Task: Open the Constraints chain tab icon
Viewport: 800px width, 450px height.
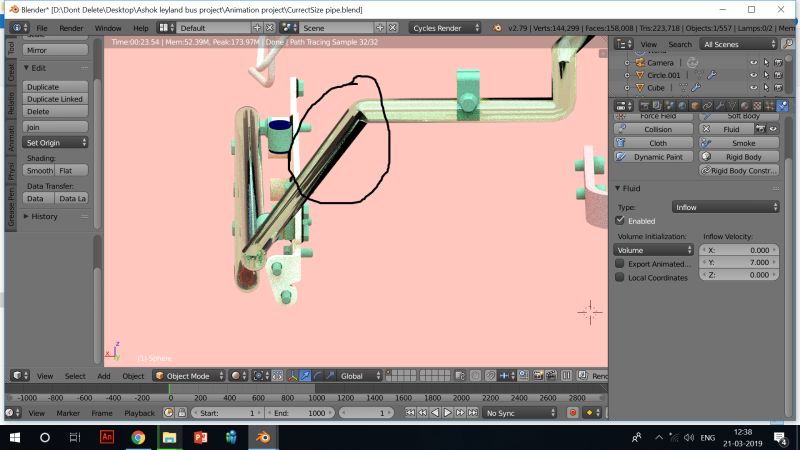Action: pyautogui.click(x=707, y=106)
